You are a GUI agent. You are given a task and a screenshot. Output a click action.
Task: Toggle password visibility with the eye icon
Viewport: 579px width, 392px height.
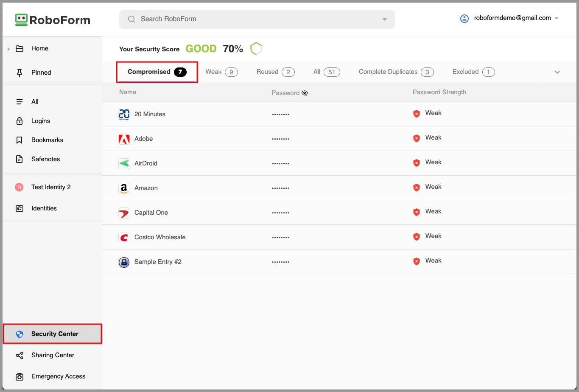305,92
